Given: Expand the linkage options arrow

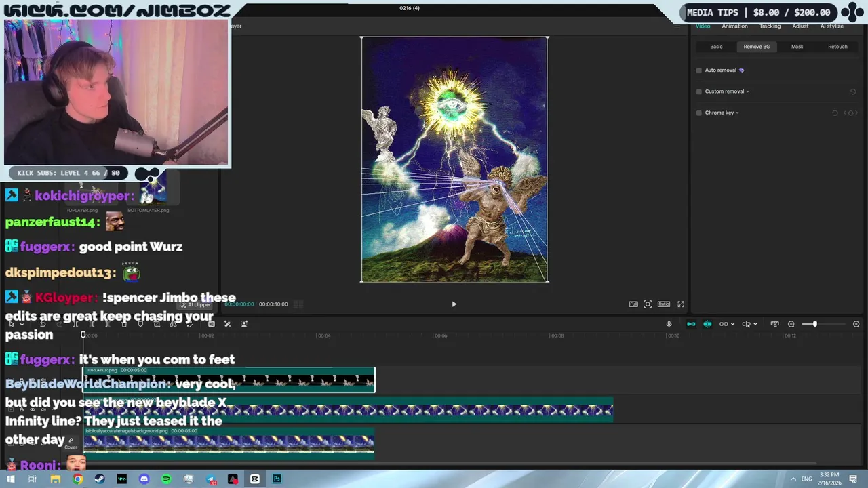Looking at the screenshot, I should tap(733, 324).
